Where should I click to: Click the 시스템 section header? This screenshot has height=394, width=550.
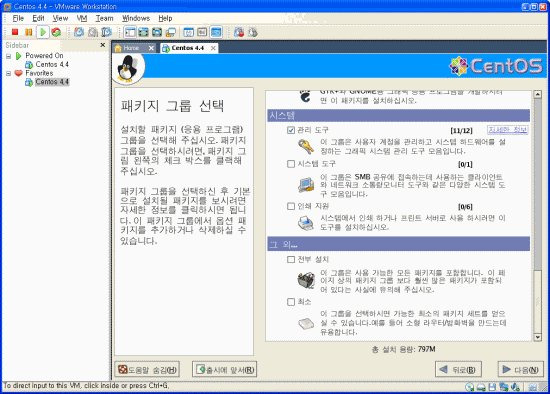click(x=398, y=115)
